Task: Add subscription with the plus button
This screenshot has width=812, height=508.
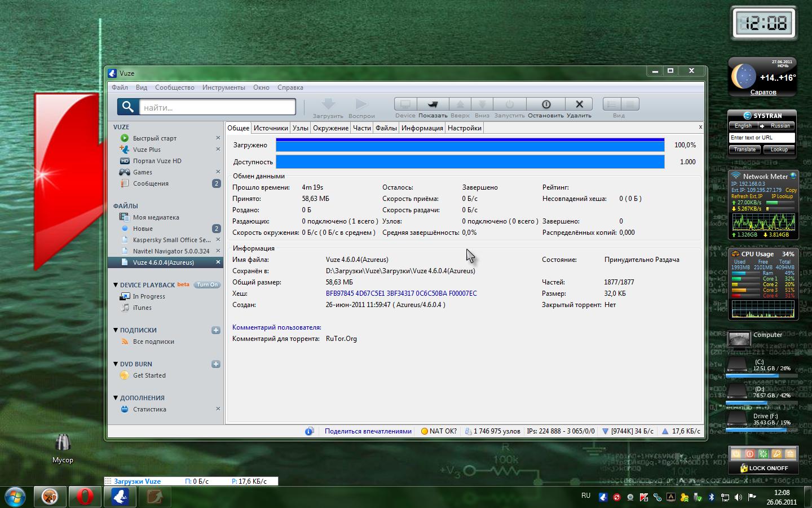Action: (x=215, y=330)
